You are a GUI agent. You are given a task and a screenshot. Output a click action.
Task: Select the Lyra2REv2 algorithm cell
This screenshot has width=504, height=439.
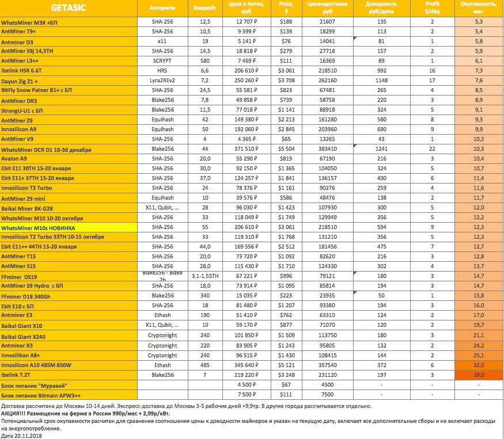[162, 81]
